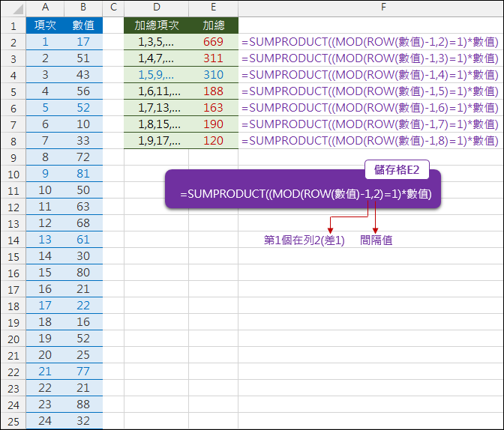Click cell with text 1,4,7,...
This screenshot has height=430, width=504.
[156, 58]
